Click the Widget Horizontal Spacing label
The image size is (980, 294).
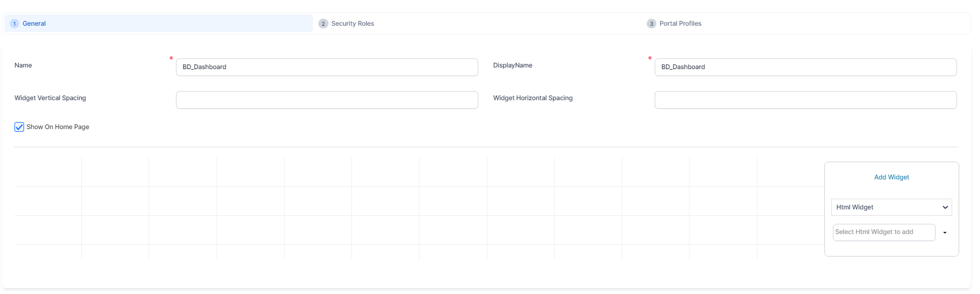point(533,98)
